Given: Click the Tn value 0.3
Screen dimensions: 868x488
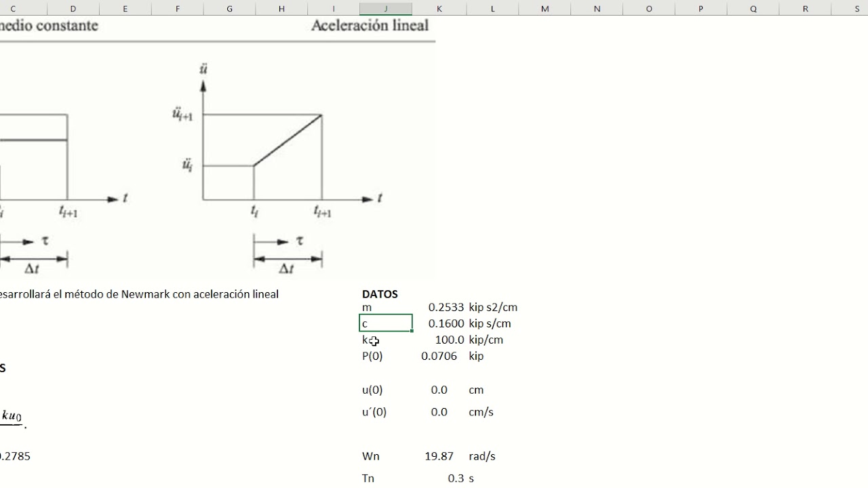Looking at the screenshot, I should point(456,478).
